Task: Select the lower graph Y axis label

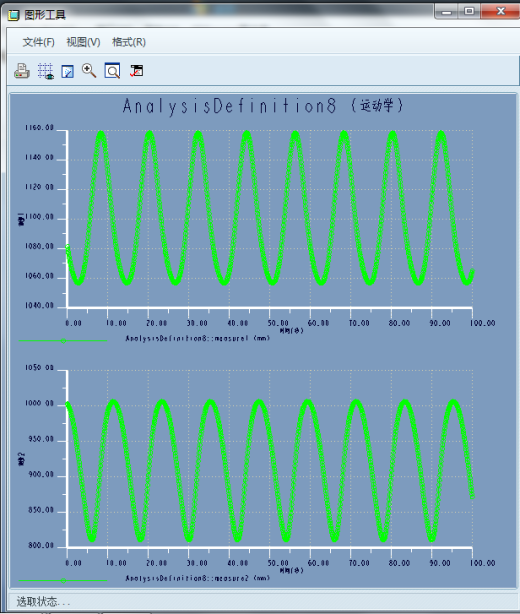Action: (21, 459)
